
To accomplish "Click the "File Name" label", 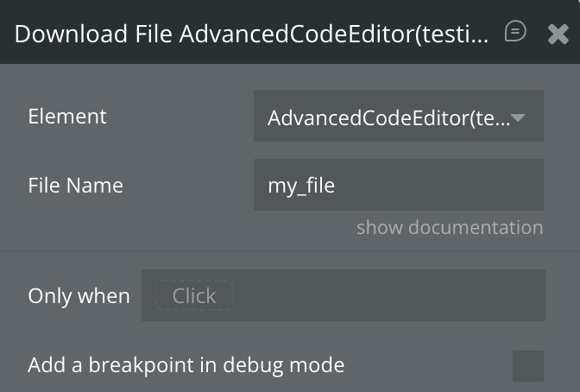I will (x=75, y=185).
